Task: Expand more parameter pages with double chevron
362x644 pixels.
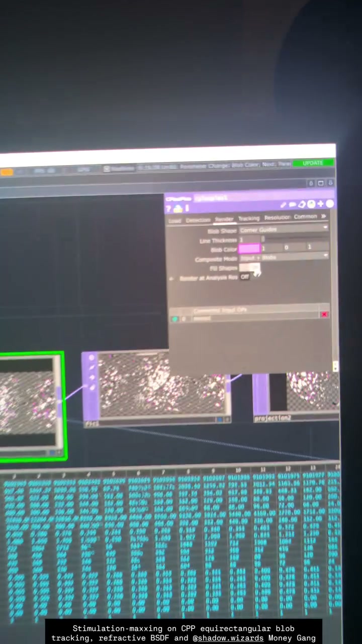Action: tap(324, 216)
